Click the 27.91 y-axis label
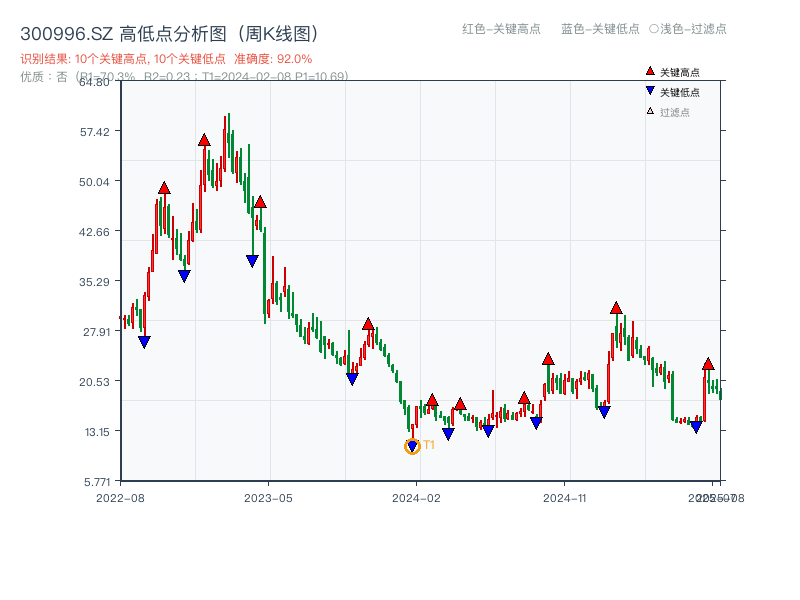800x600 pixels. click(96, 332)
